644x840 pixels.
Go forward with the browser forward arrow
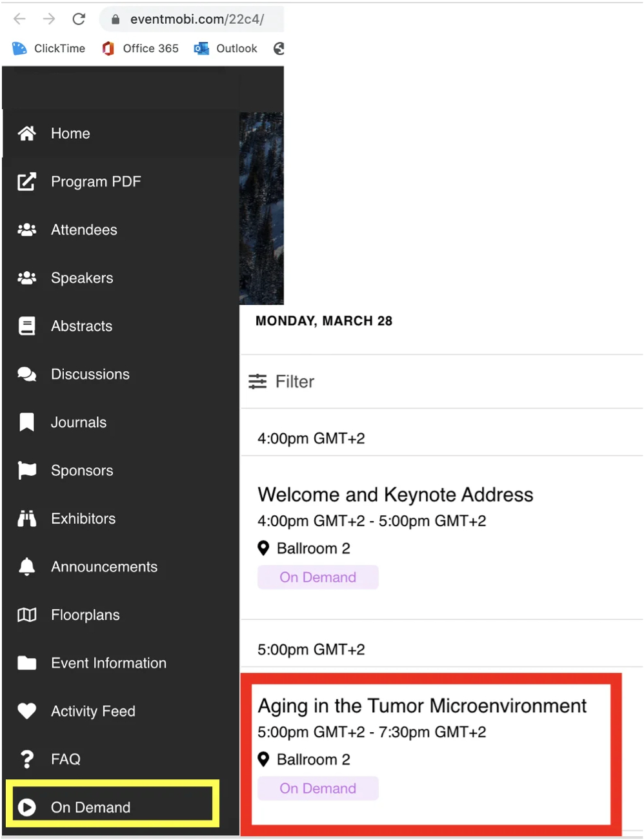pyautogui.click(x=49, y=19)
